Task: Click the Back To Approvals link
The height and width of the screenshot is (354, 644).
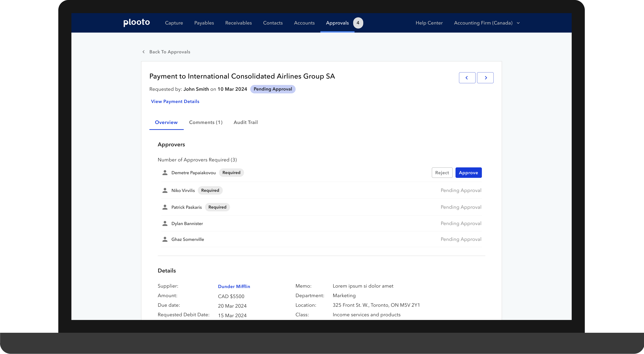Action: (x=170, y=52)
